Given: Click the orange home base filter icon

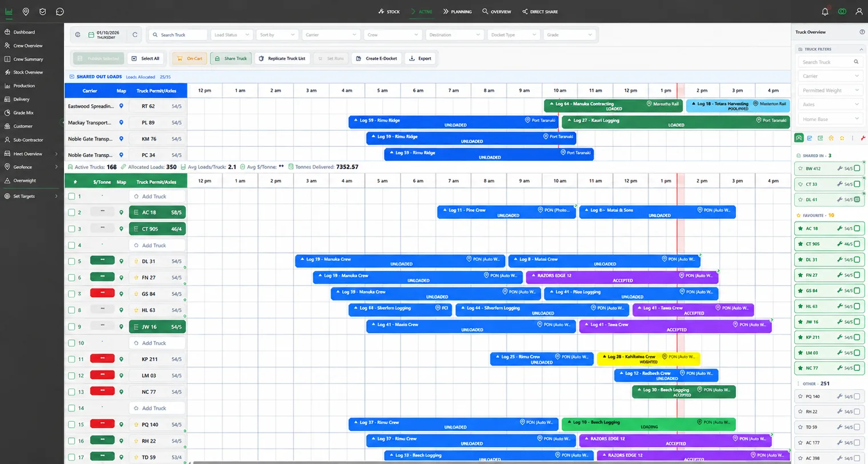Looking at the screenshot, I should [x=831, y=138].
